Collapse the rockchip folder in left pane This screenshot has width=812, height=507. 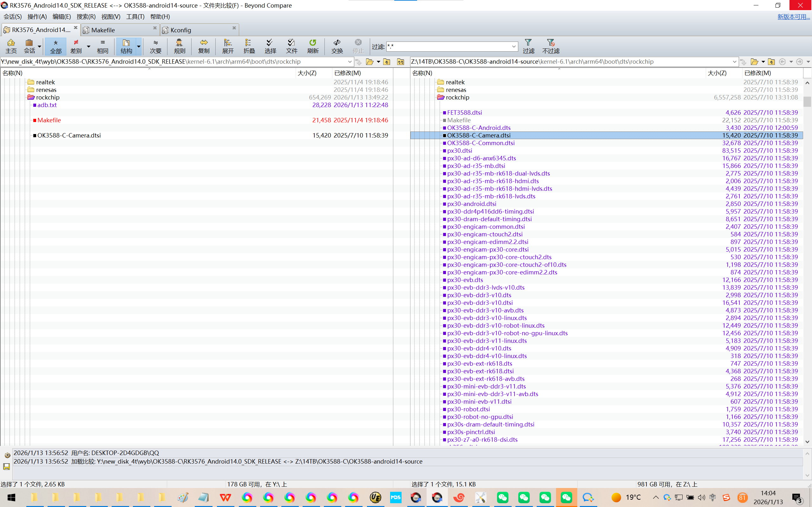[31, 97]
